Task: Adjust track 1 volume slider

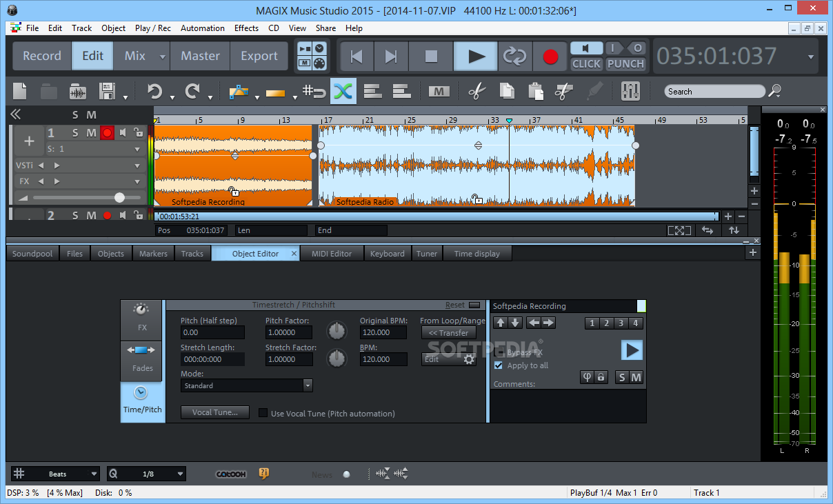Action: 119,197
